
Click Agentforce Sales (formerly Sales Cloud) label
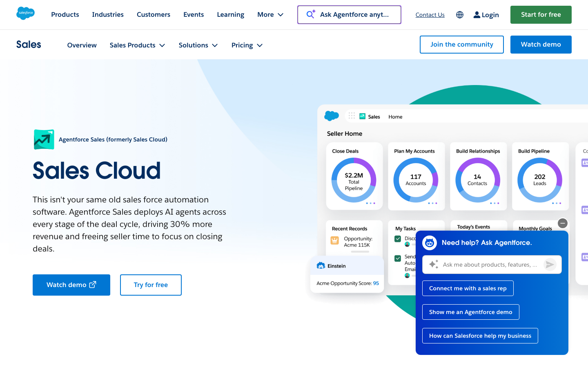[113, 139]
